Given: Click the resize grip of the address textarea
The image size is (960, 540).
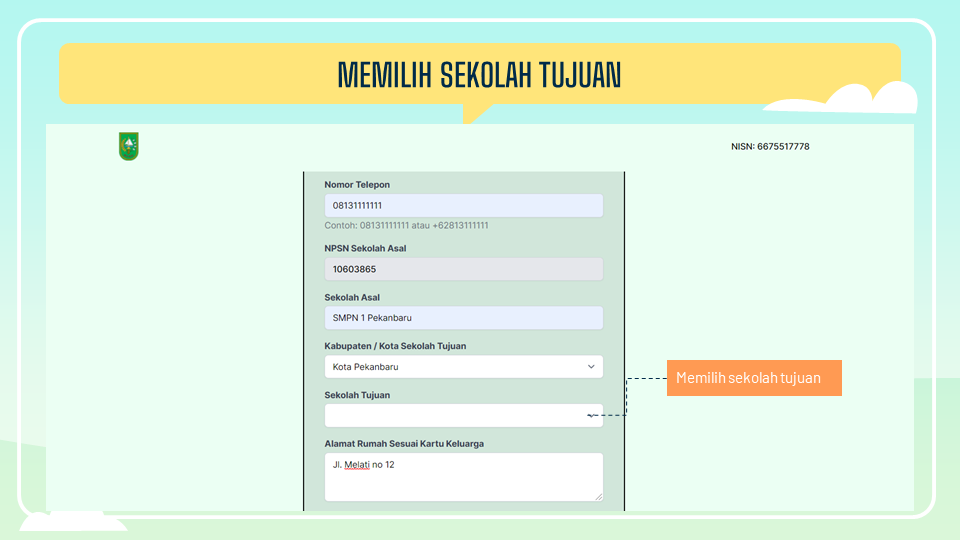Looking at the screenshot, I should pyautogui.click(x=598, y=496).
